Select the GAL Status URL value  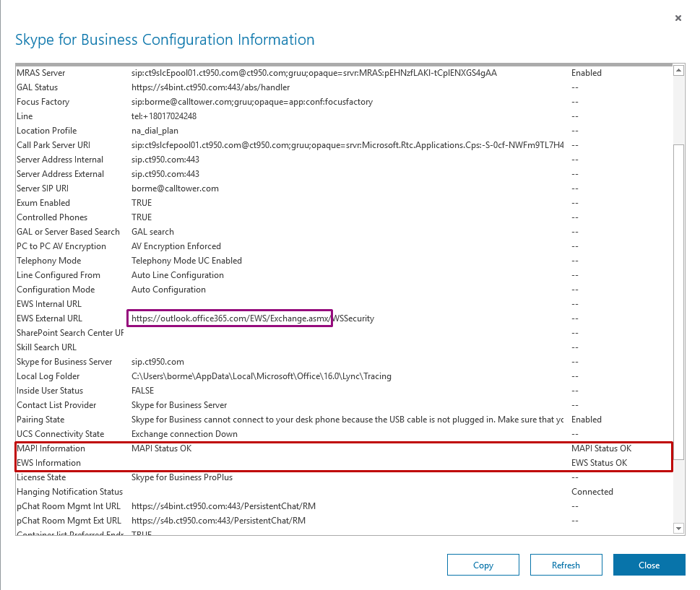tap(210, 87)
